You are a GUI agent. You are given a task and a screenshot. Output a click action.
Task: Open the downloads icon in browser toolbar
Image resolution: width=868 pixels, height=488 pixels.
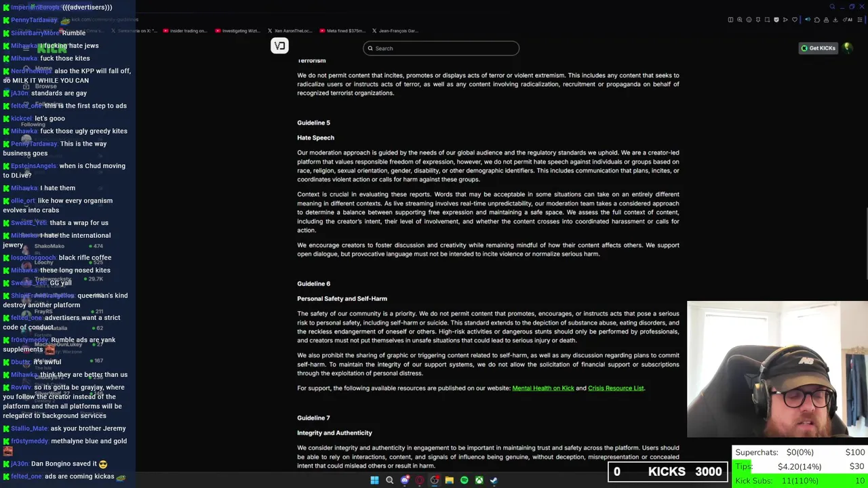(835, 20)
